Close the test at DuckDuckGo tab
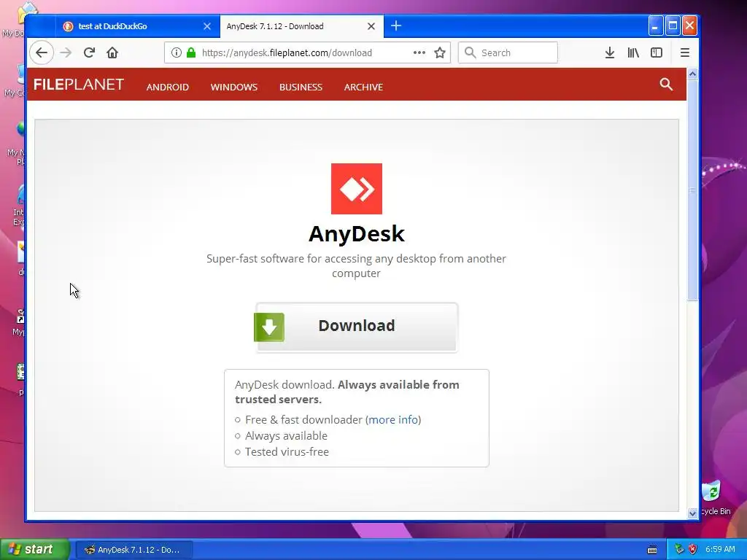The image size is (747, 560). point(207,26)
